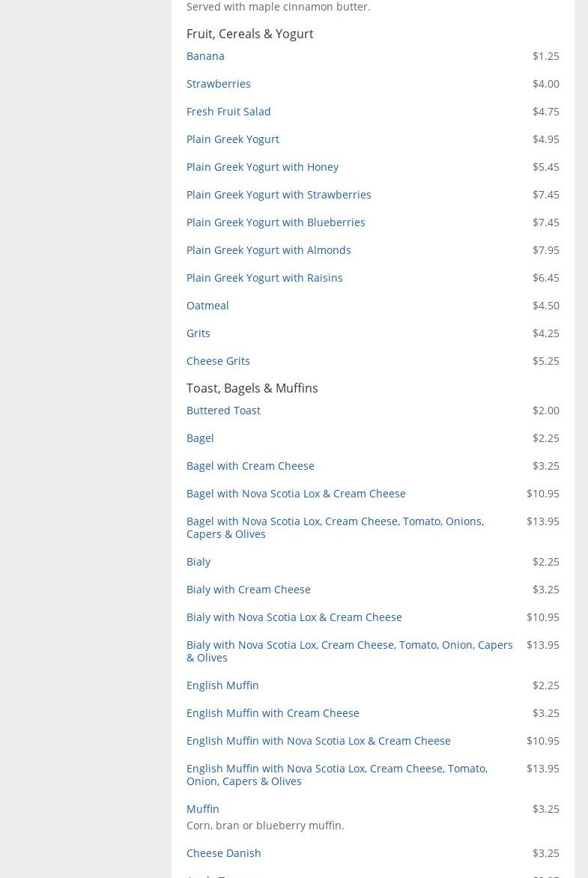Open Bagel with Cream Cheese
Viewport: 588px width, 878px height.
click(250, 466)
